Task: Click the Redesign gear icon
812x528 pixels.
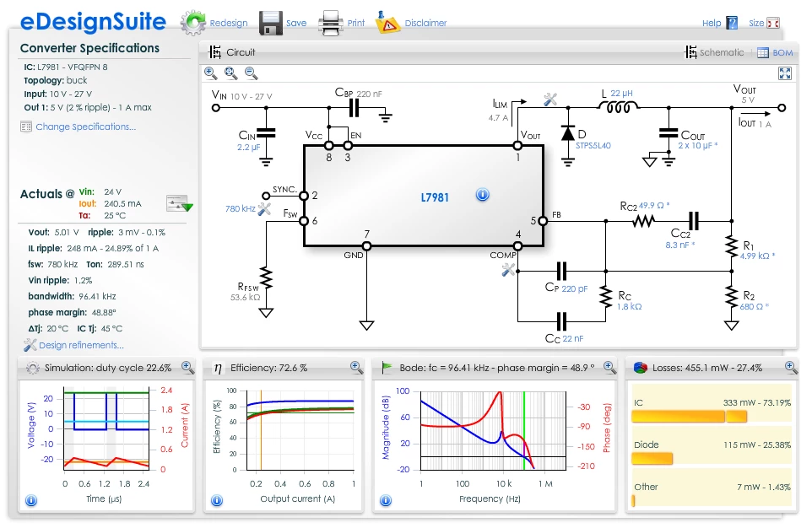Action: click(193, 22)
